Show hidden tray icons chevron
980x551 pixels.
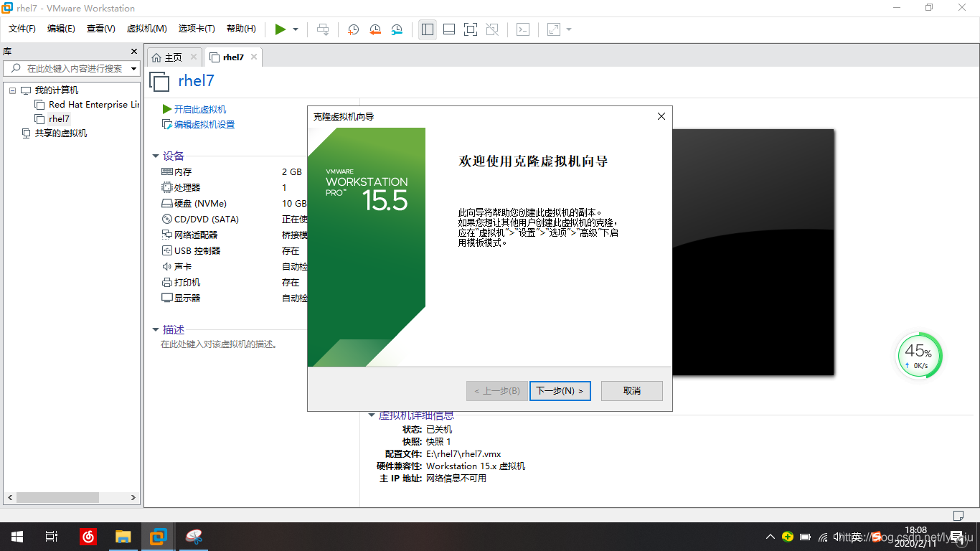click(x=771, y=537)
